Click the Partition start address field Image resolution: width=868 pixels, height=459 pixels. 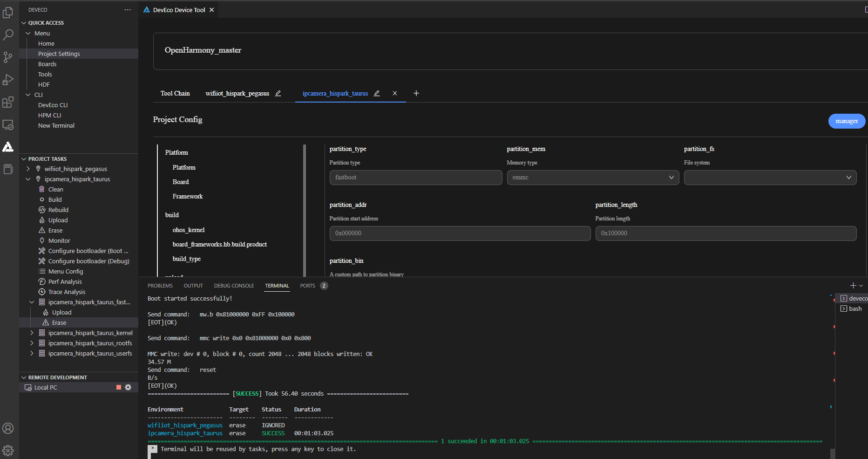460,233
